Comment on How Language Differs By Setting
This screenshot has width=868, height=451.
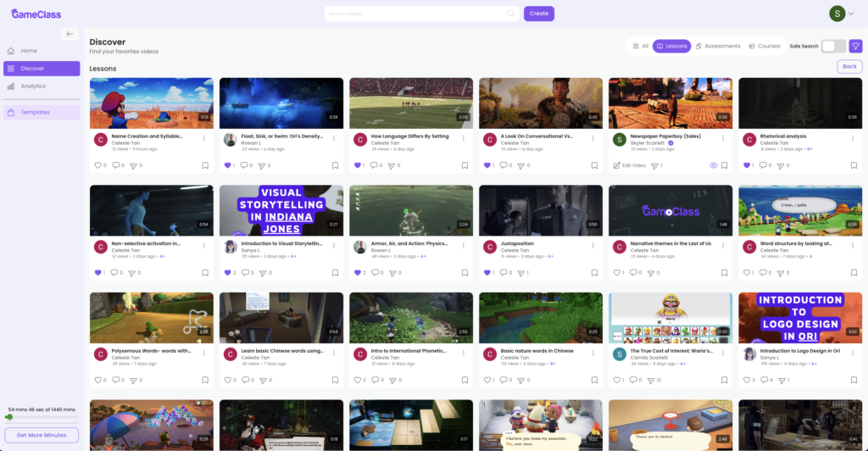374,165
